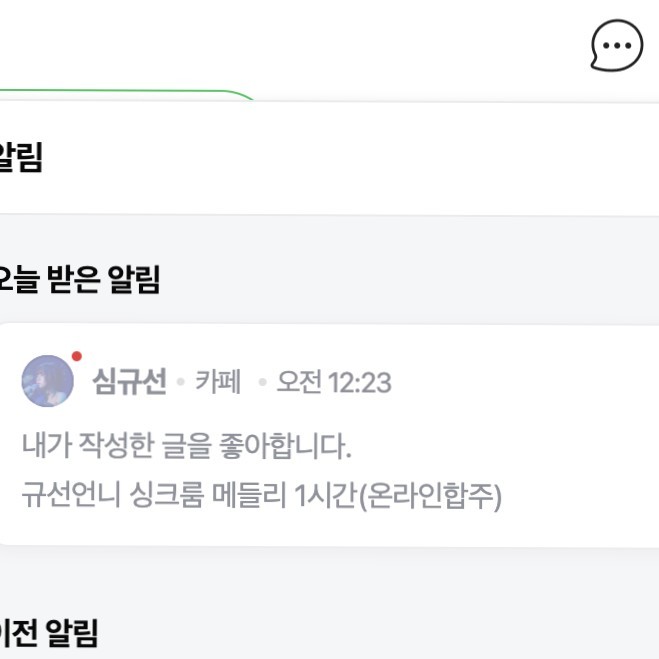Click the 알림 panel title
This screenshot has height=659, width=659.
click(x=20, y=158)
